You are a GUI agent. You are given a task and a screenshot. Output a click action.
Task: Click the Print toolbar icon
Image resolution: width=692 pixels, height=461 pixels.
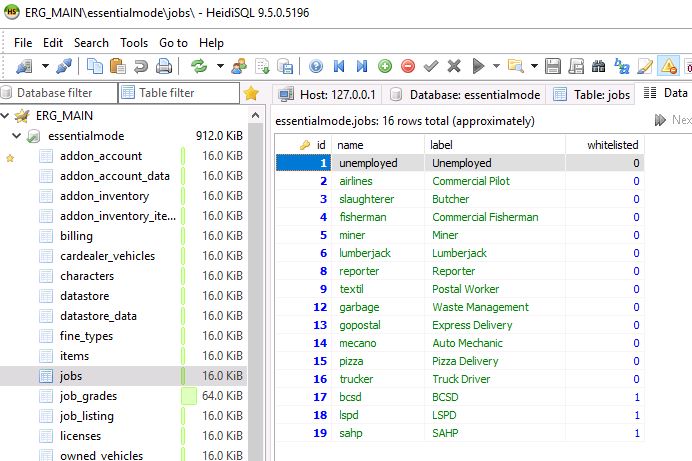164,67
